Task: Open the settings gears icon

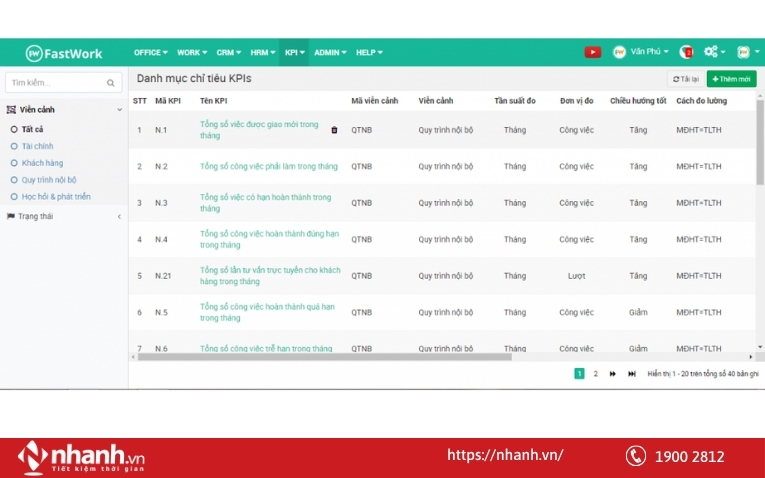Action: 710,52
